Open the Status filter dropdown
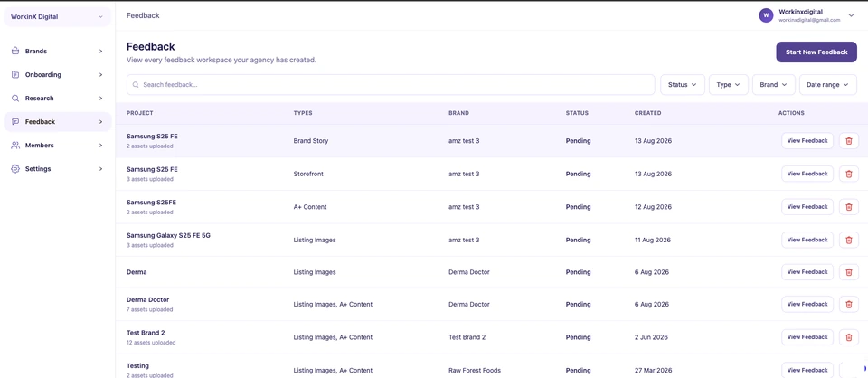This screenshot has height=378, width=868. coord(682,85)
